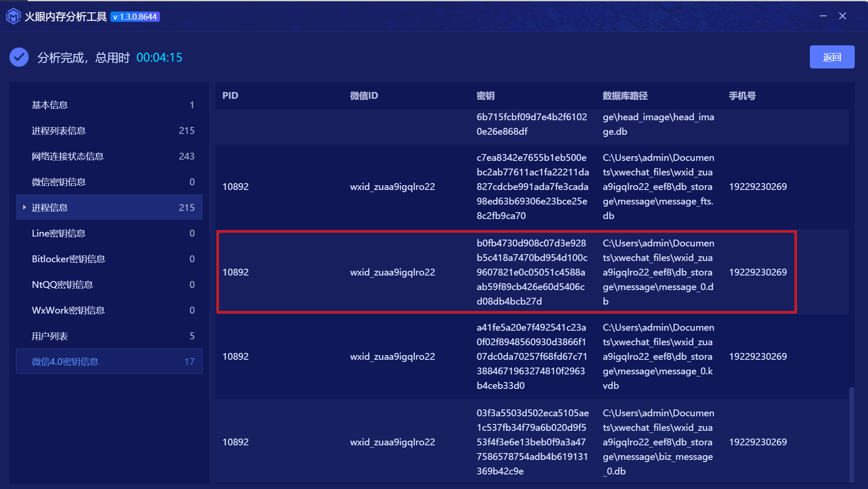
Task: Open the 进程信息 sidebar entry
Action: click(109, 207)
